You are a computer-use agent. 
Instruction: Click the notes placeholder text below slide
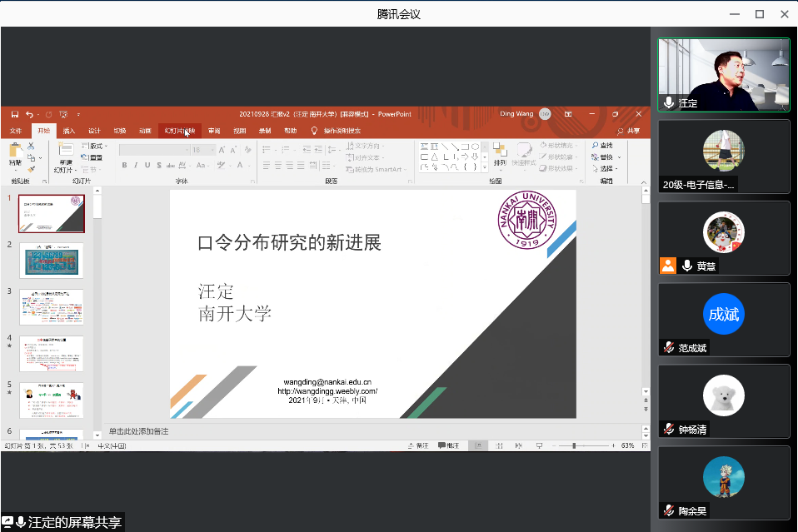point(138,432)
